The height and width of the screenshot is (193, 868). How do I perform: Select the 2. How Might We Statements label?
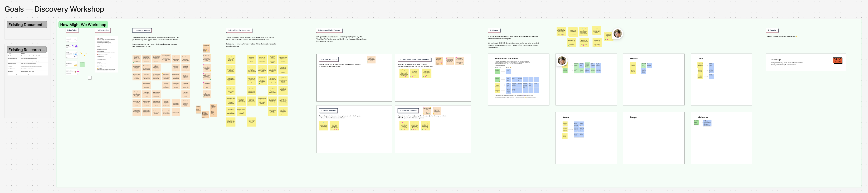(x=240, y=30)
